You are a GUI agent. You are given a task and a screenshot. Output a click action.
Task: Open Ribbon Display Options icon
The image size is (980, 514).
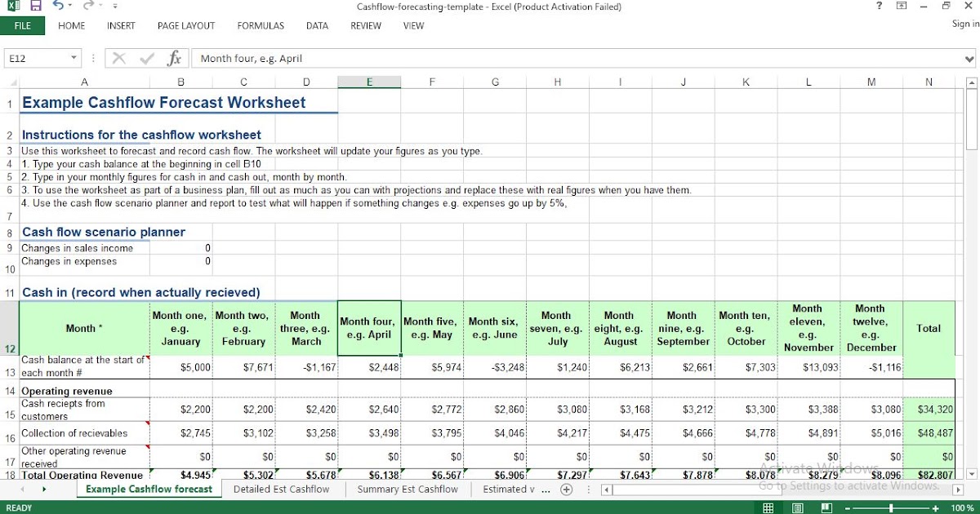pos(902,7)
